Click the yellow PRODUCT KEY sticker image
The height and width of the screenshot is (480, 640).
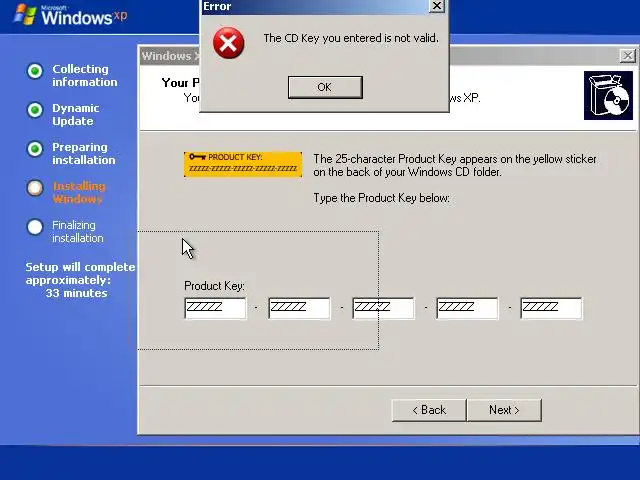(x=243, y=164)
